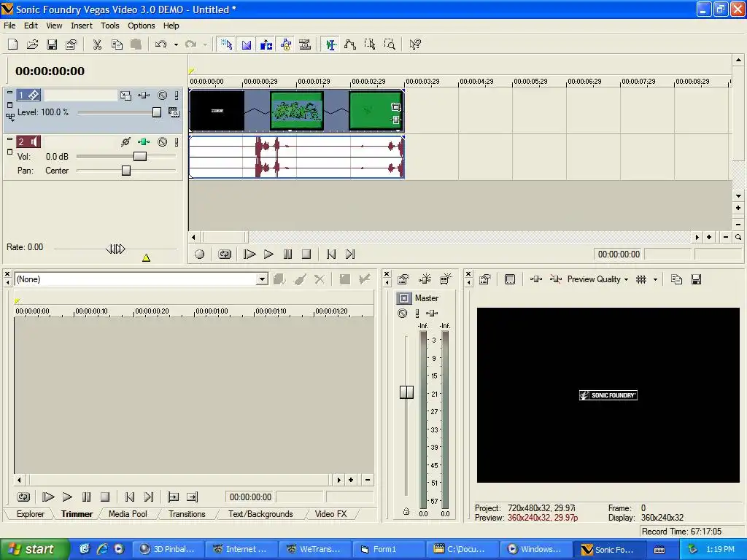Adjust the video track Level slider
747x560 pixels.
(x=156, y=112)
